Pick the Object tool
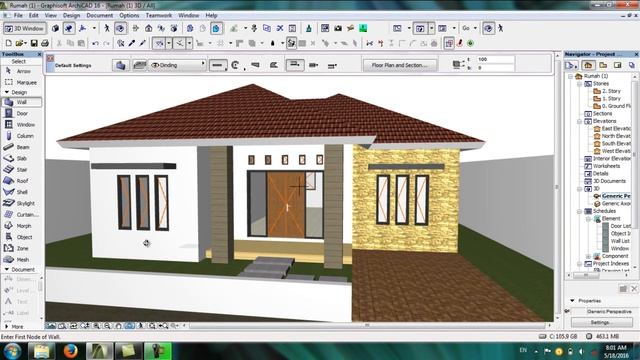640x360 pixels. [x=21, y=237]
